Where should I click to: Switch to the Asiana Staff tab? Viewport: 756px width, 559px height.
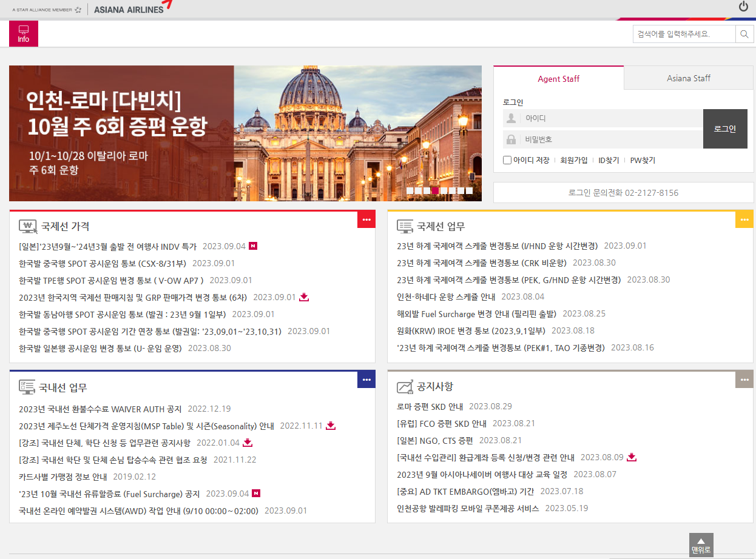point(688,78)
